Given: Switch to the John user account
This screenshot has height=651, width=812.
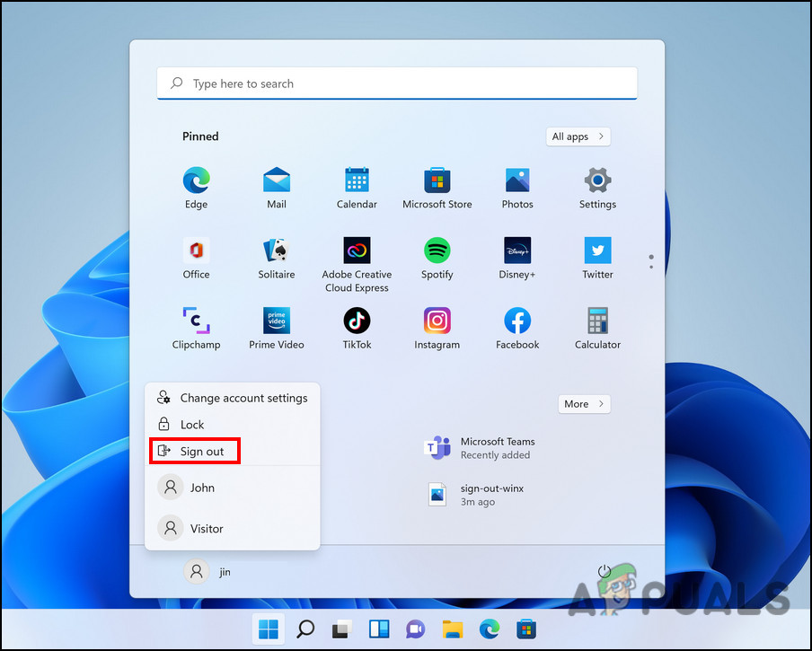Looking at the screenshot, I should point(233,488).
